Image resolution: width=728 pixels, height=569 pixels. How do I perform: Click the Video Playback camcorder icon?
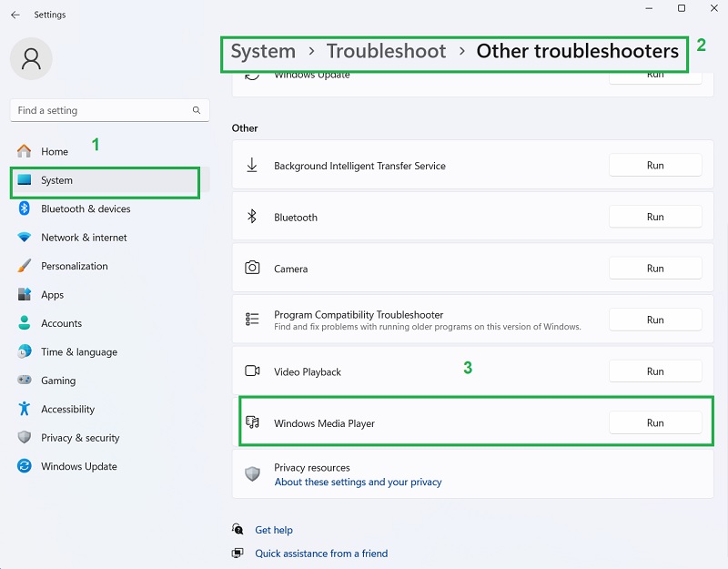[252, 371]
